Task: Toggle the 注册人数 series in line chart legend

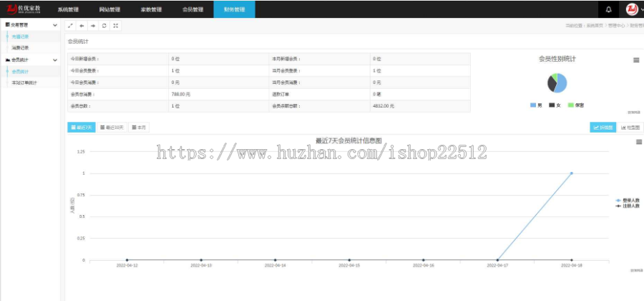Action: coord(628,206)
